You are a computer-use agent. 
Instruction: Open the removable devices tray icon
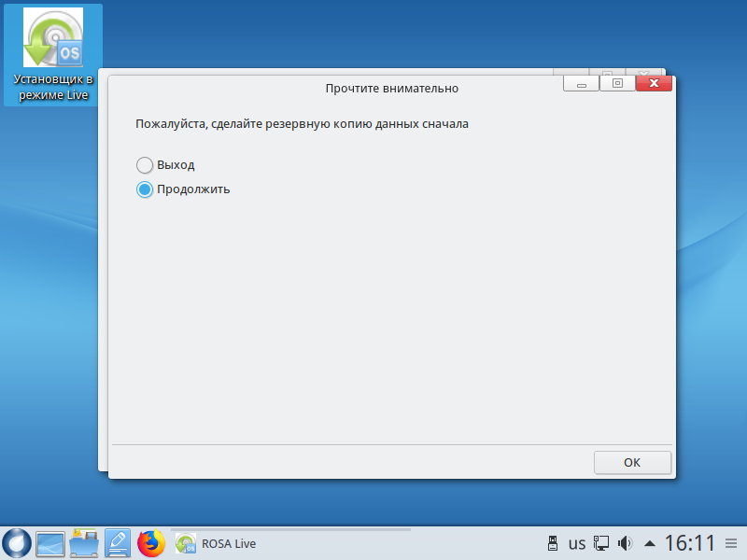coord(552,543)
